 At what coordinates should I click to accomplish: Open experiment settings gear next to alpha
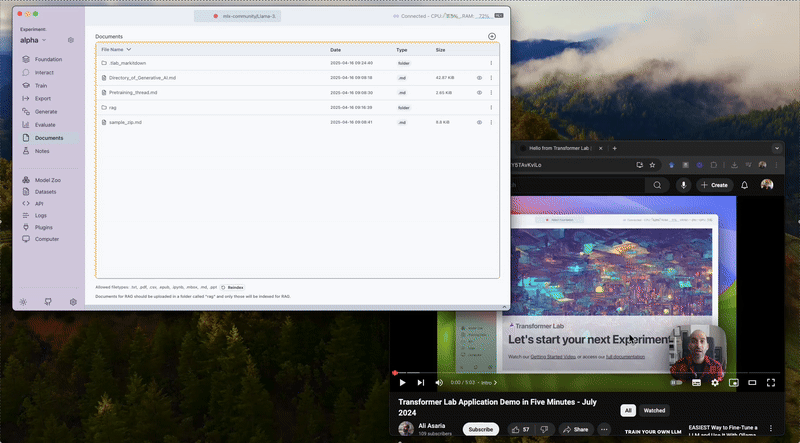pyautogui.click(x=71, y=40)
